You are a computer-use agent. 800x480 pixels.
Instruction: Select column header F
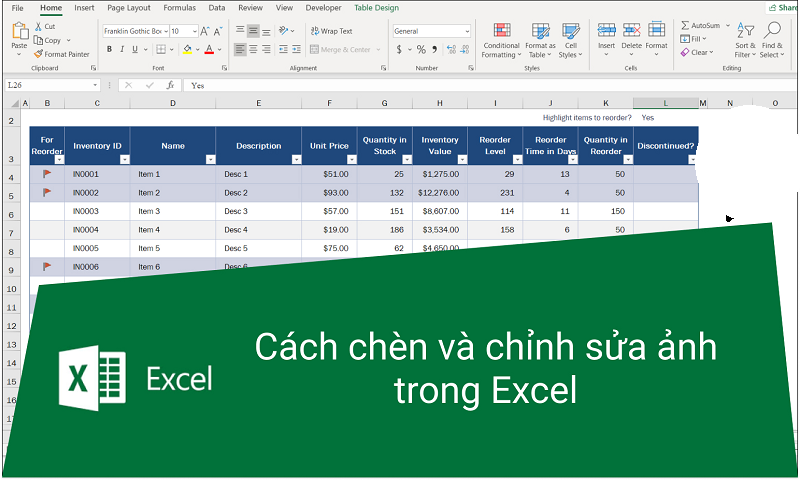(x=330, y=103)
